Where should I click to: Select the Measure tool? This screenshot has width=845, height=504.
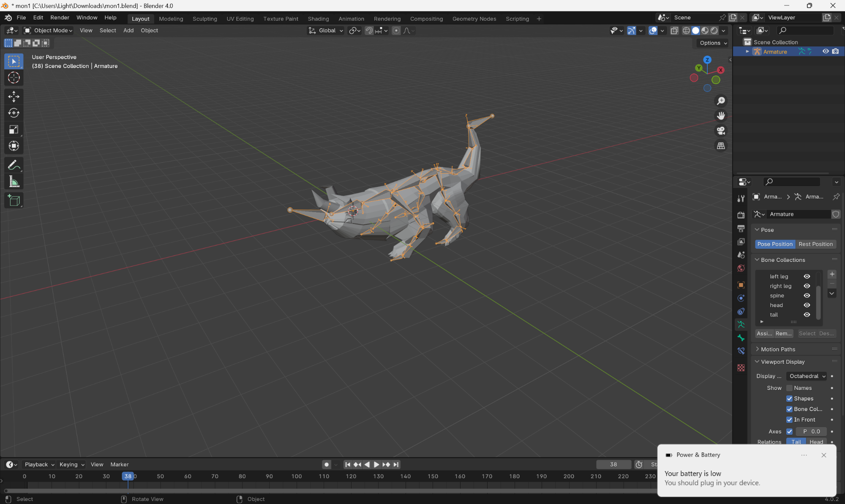(14, 182)
